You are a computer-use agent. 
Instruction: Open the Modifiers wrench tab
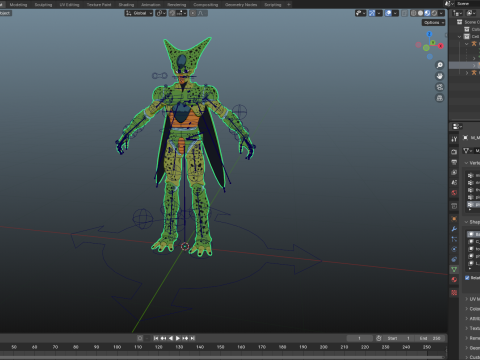coord(454,229)
